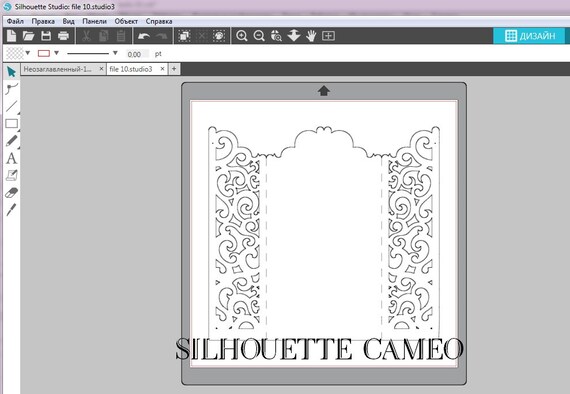Screen dimensions: 570x394
Task: Open the Панели menu
Action: 94,21
